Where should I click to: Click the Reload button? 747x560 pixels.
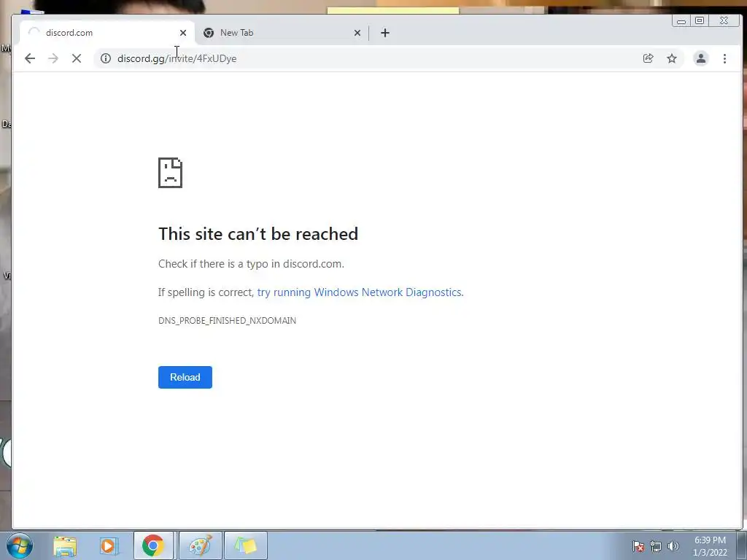point(185,377)
